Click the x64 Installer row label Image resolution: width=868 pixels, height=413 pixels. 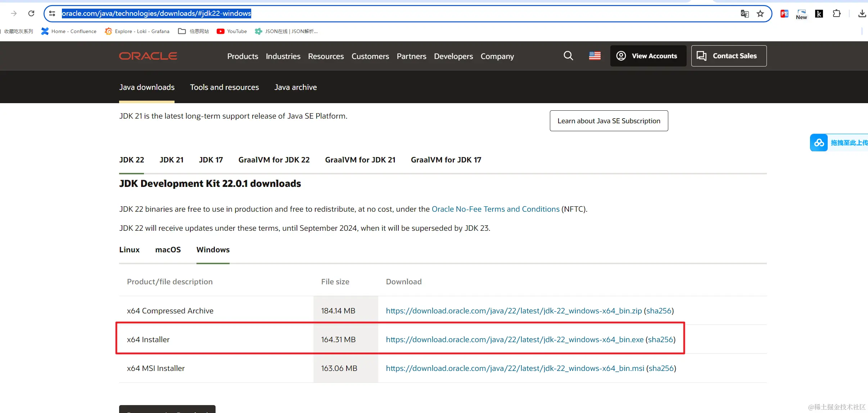(148, 340)
